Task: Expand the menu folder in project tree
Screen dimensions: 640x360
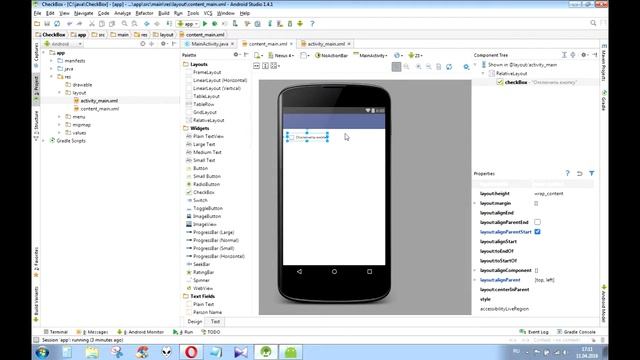Action: click(x=60, y=117)
